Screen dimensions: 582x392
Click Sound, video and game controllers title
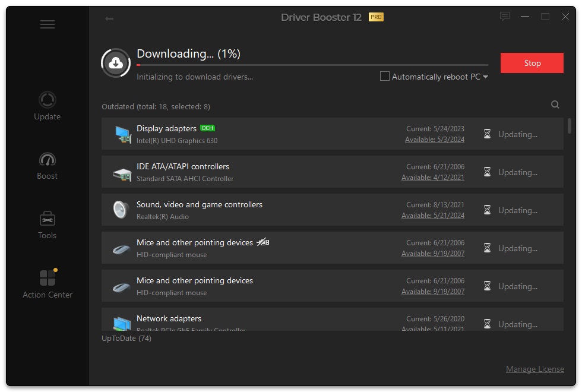point(200,204)
